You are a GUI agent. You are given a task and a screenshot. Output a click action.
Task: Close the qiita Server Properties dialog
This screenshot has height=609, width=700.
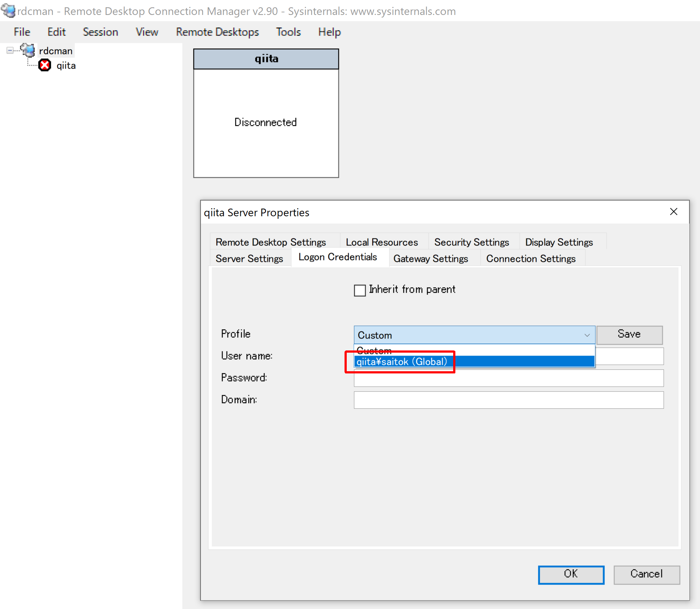673,212
